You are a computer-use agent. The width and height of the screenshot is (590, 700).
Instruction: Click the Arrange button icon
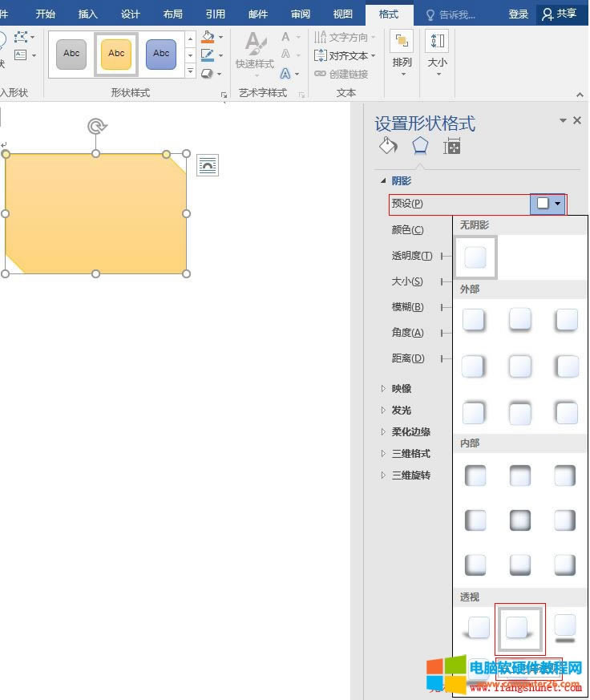[x=402, y=42]
